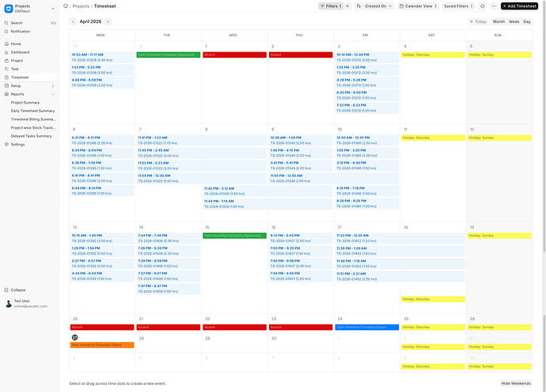
Task: Open the Saved Filters dropdown
Action: point(458,6)
